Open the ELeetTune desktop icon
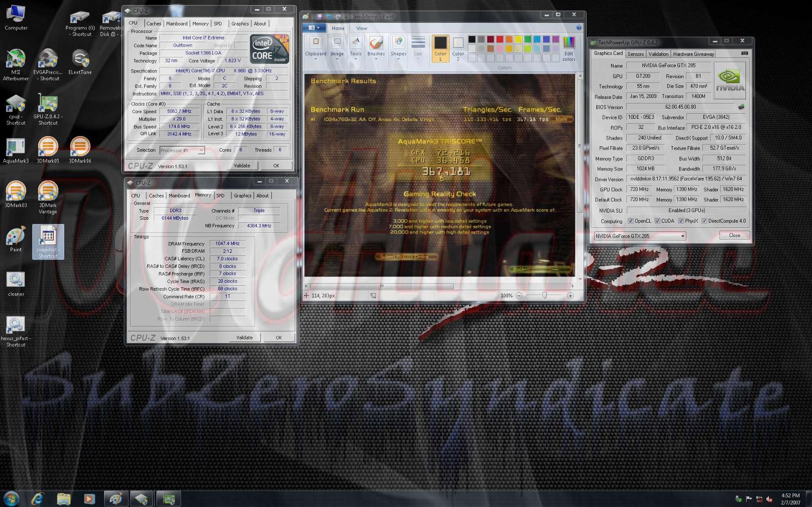812x507 pixels. pyautogui.click(x=80, y=62)
